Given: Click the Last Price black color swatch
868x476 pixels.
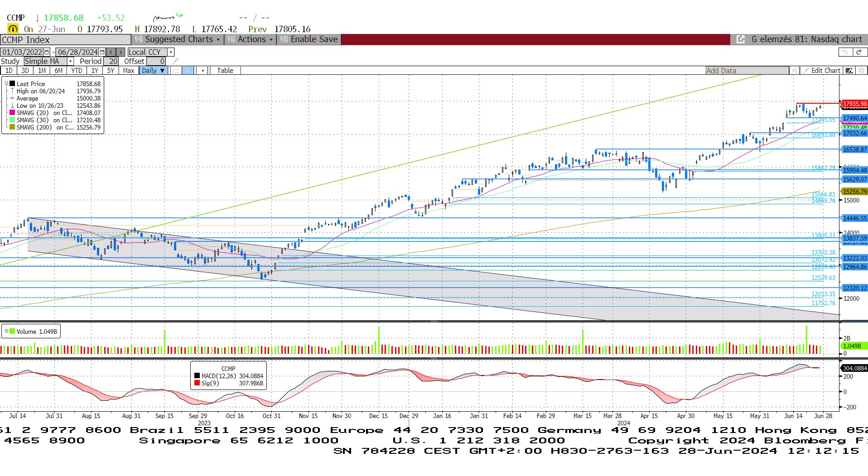Looking at the screenshot, I should (x=13, y=84).
